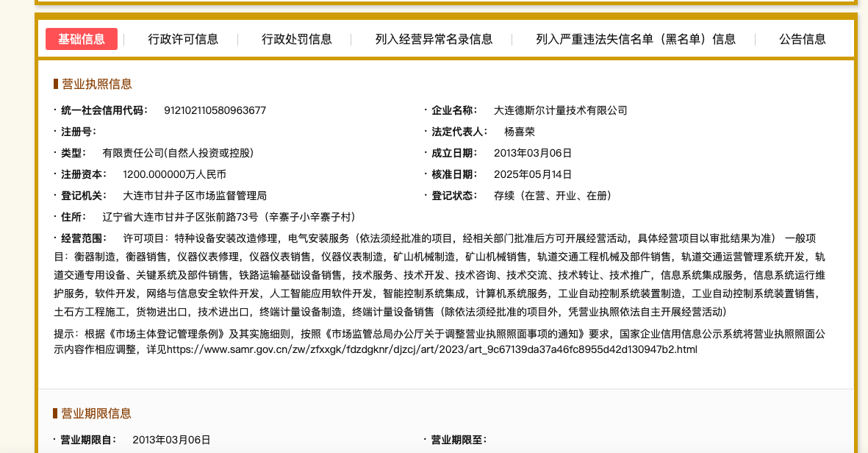
Task: Click the 经营范围 label
Action: coord(84,238)
